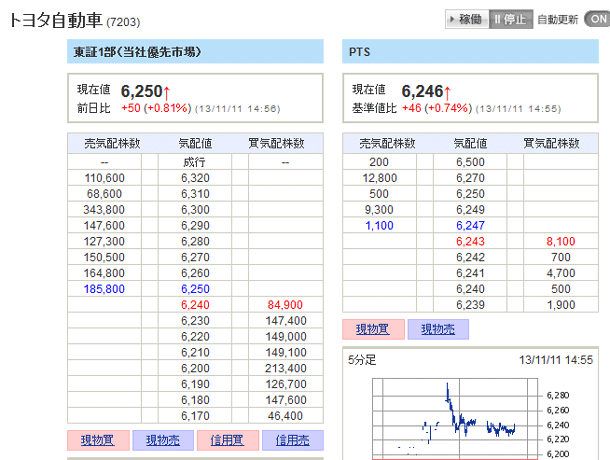Click blue ask volume 185,800
The image size is (610, 460).
click(x=104, y=289)
